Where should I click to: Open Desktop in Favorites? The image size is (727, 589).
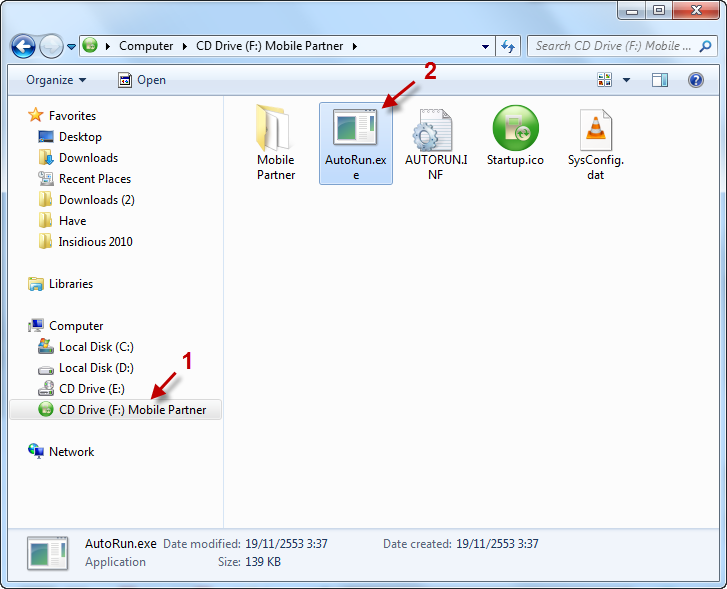(80, 137)
